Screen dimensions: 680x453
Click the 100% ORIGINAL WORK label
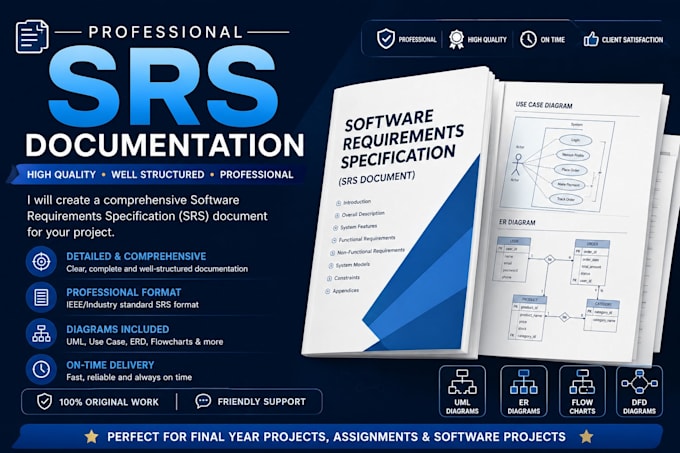tap(109, 402)
